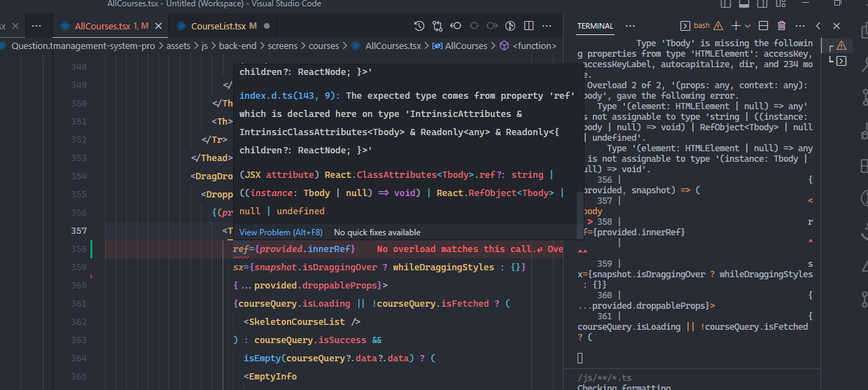Click 'ref={provided.innerRef}' code in editor
The height and width of the screenshot is (390, 868).
coord(294,249)
